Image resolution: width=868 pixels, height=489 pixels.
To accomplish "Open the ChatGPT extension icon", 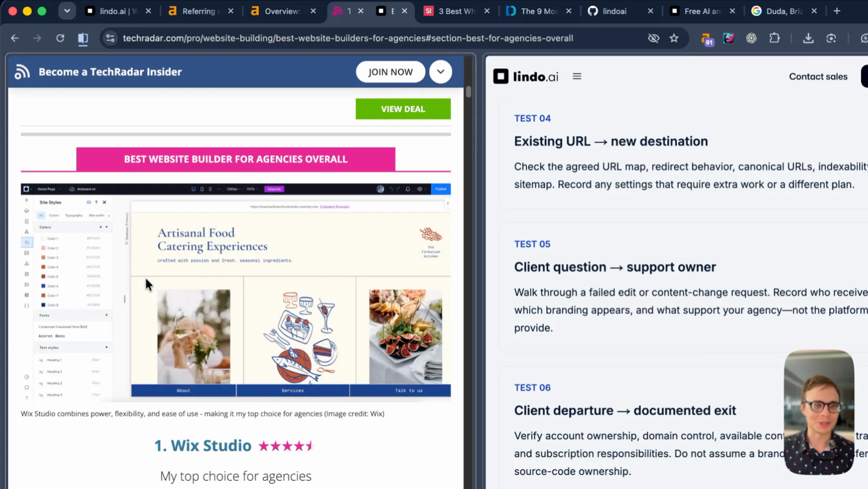I will [751, 38].
